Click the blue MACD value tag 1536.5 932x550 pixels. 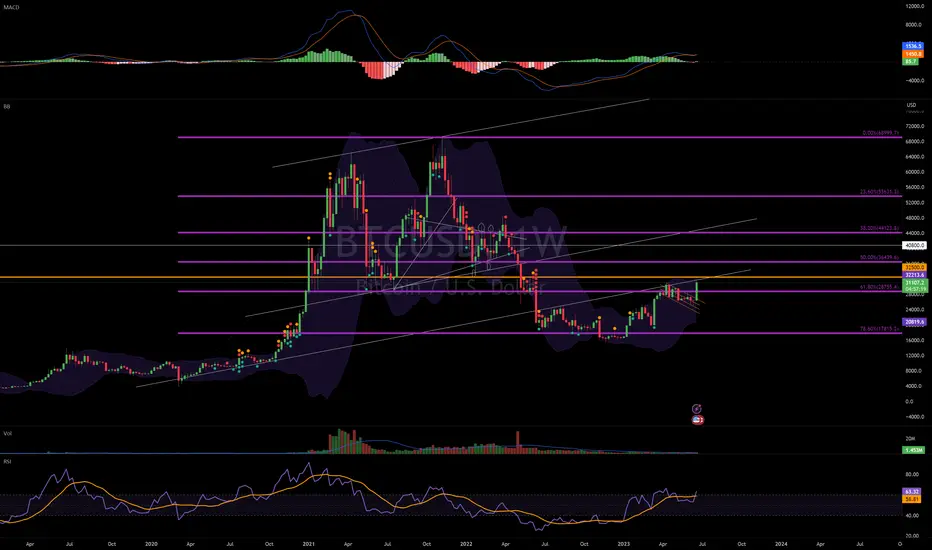(912, 46)
